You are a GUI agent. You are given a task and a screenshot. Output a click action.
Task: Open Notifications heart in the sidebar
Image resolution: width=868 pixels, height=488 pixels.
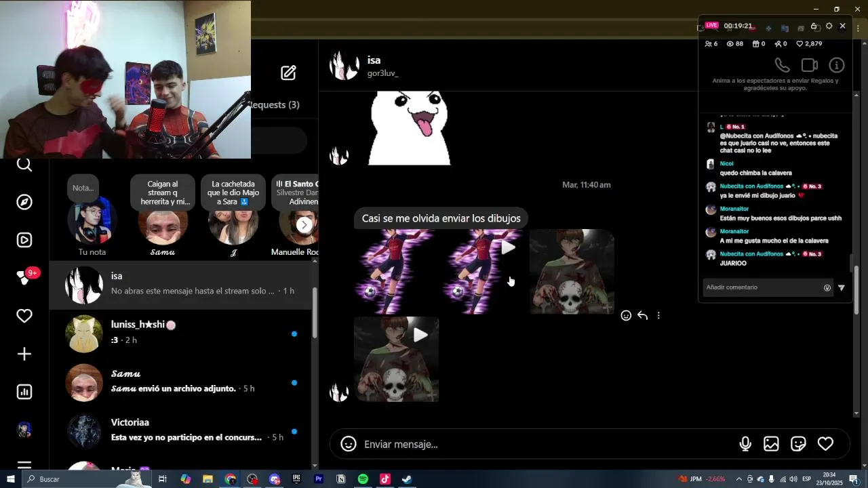[24, 316]
